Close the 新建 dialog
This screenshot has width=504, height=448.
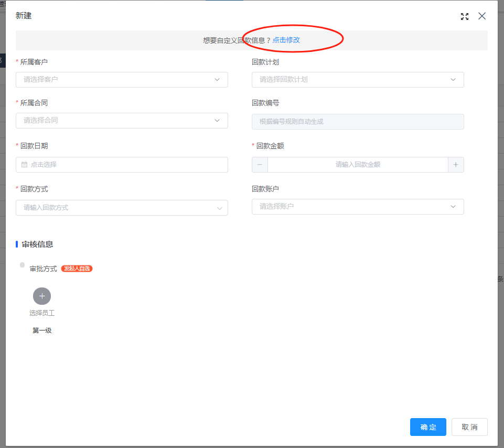(482, 16)
